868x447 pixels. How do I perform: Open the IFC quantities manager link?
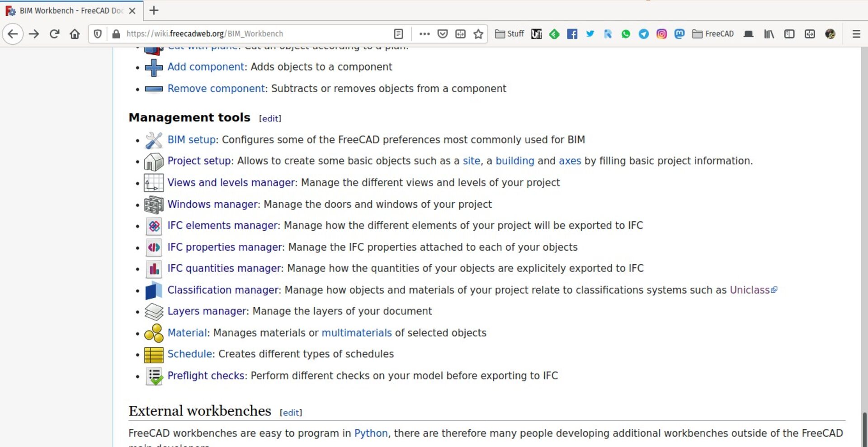[224, 269]
